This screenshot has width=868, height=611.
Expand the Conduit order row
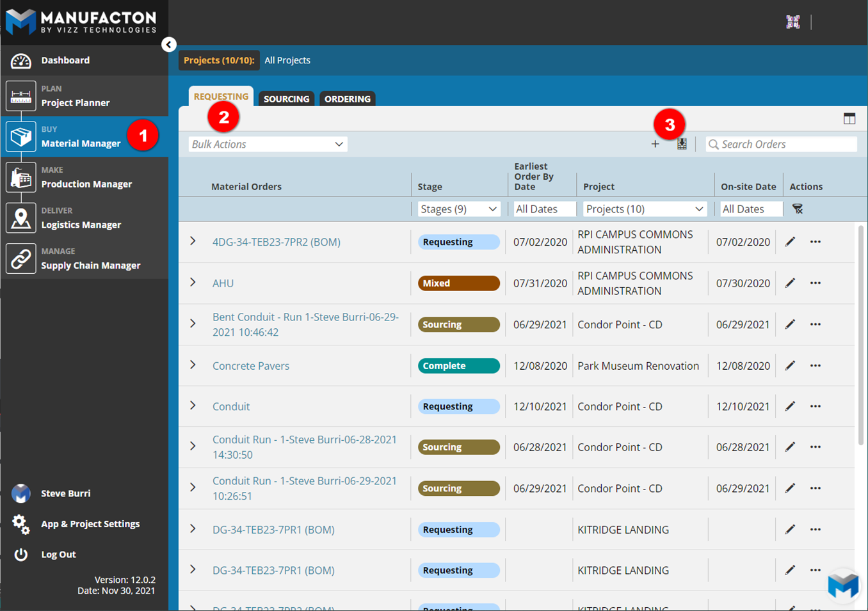193,406
